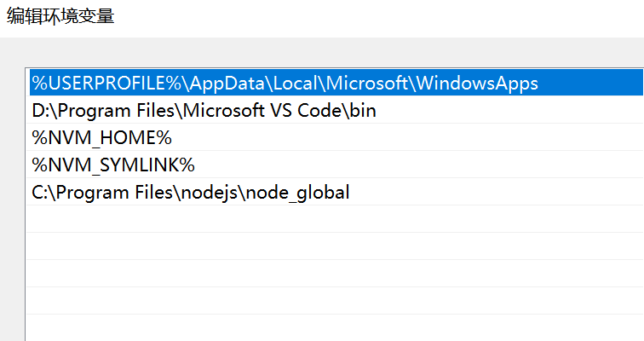Viewport: 644px width, 341px height.
Task: Pick the NVM symlink variable line
Action: [114, 165]
